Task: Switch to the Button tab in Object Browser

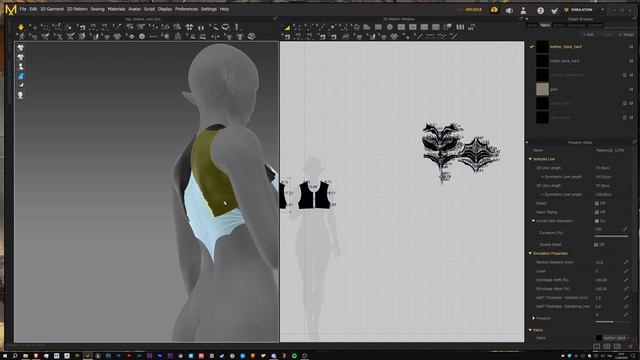Action: (x=559, y=25)
